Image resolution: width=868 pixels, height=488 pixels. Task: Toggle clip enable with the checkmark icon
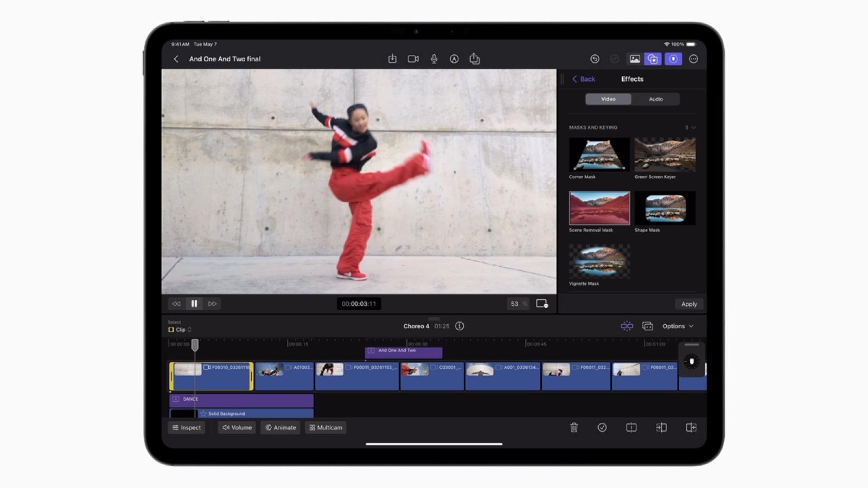point(602,428)
